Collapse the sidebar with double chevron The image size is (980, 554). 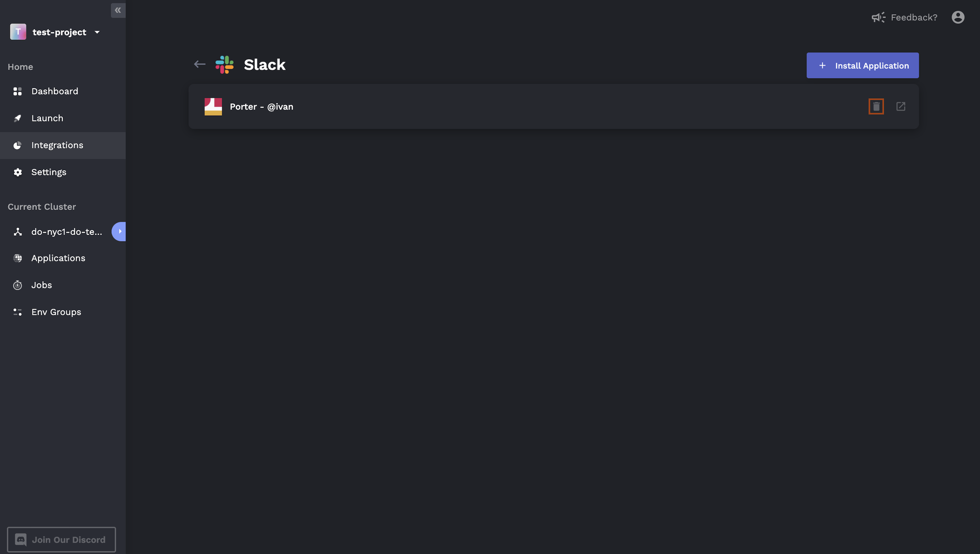tap(118, 10)
